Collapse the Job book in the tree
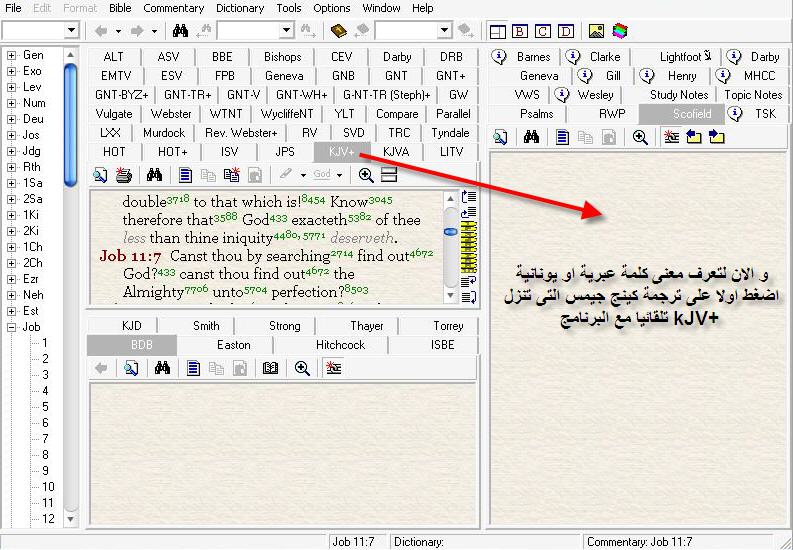Screen dimensions: 793x550 click(11, 328)
